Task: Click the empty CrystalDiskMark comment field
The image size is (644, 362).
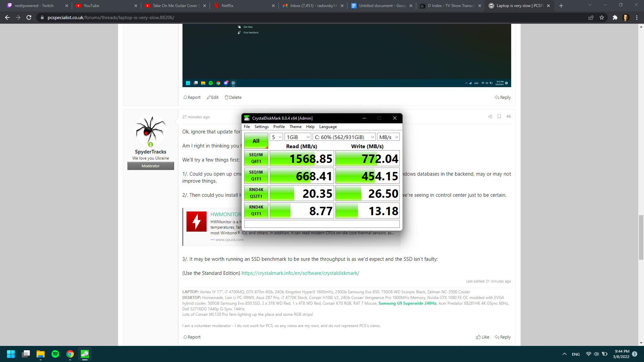Action: (322, 224)
